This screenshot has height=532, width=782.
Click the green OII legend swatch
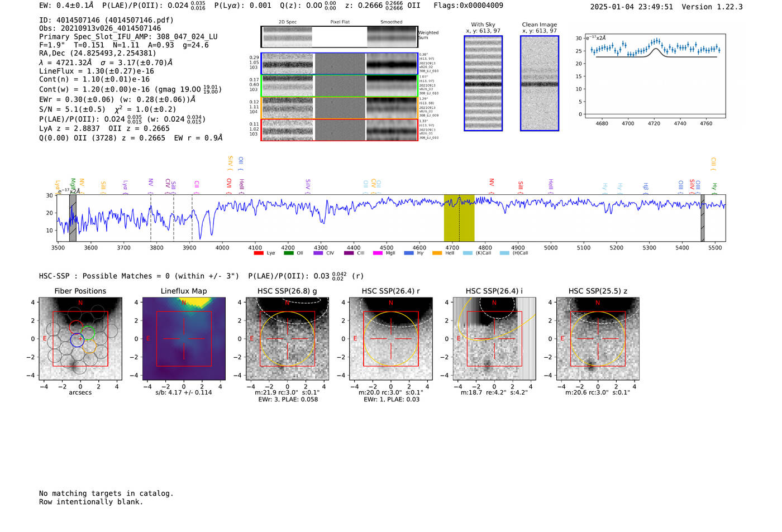tap(289, 253)
